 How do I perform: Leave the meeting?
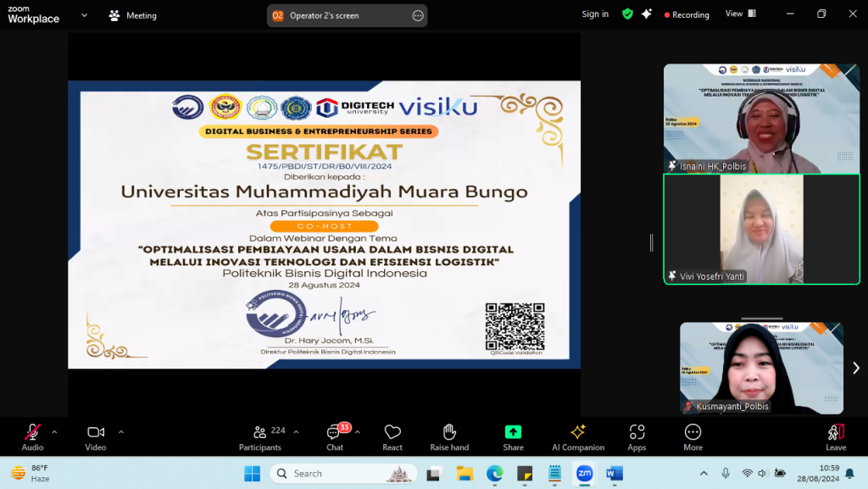[836, 436]
